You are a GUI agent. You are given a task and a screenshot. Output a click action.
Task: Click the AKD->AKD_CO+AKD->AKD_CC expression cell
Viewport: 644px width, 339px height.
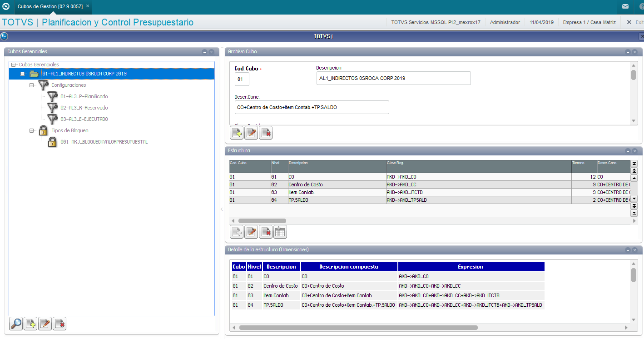tap(471, 286)
